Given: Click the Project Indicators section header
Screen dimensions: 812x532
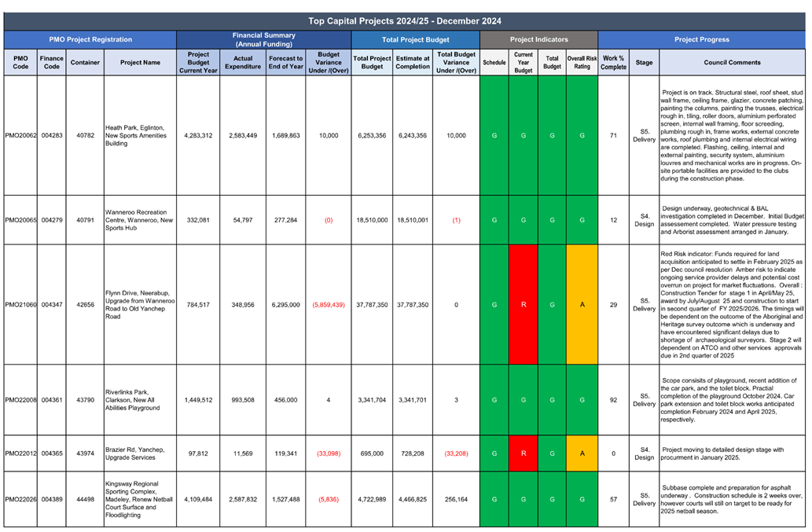Looking at the screenshot, I should (538, 39).
